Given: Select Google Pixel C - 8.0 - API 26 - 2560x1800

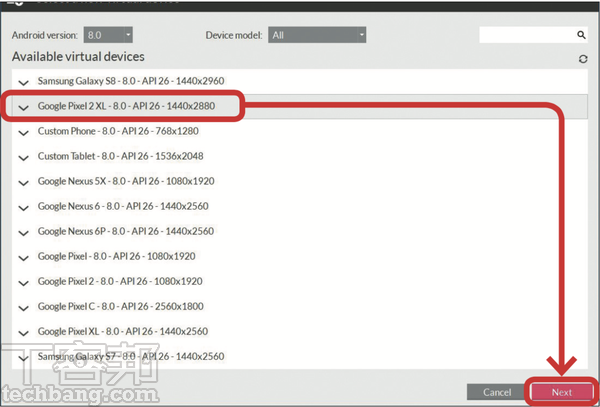Looking at the screenshot, I should (300, 307).
